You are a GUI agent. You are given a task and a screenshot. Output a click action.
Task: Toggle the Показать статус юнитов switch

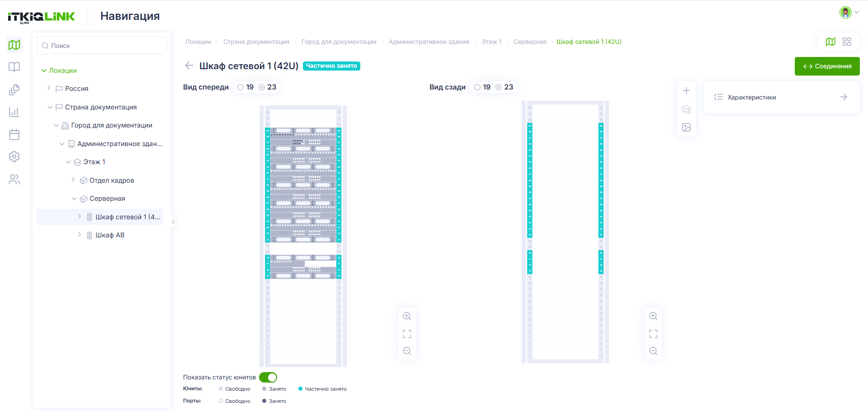coord(268,377)
